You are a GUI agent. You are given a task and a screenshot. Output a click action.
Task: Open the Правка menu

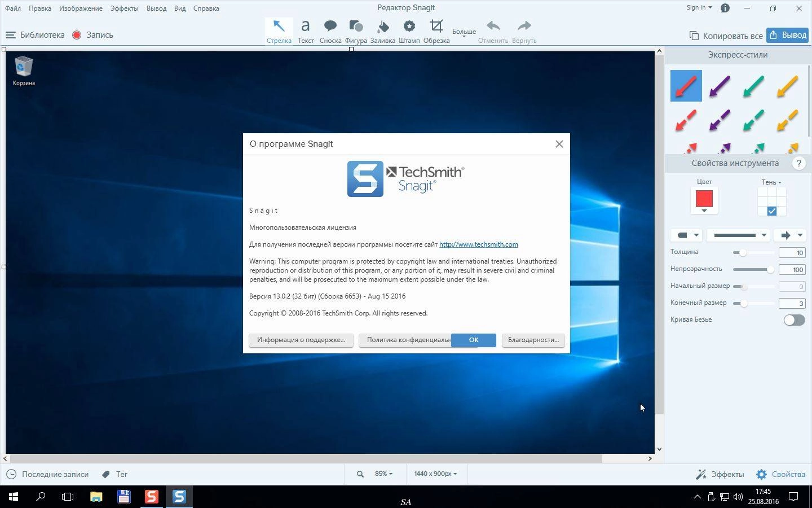[40, 8]
